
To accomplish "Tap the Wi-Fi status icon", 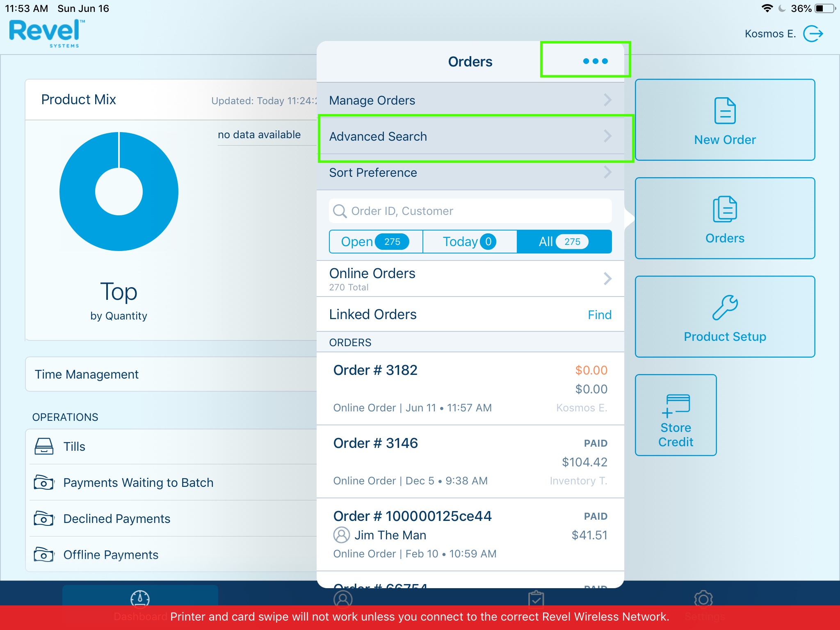I will click(x=767, y=8).
